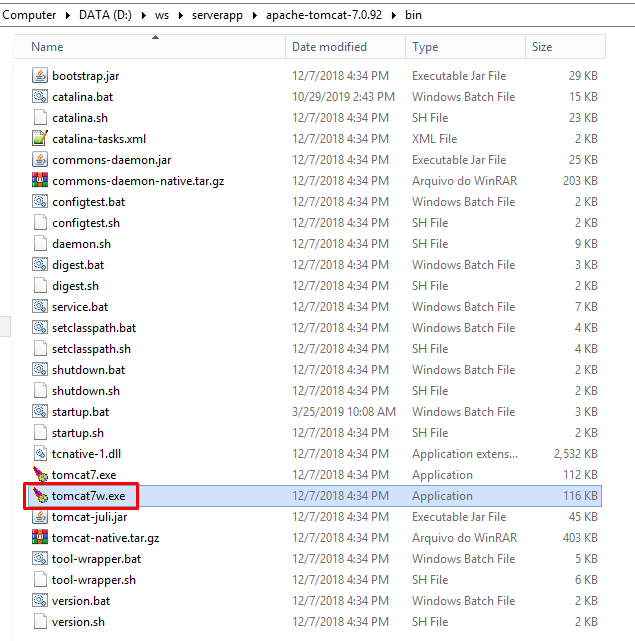Click the catalina.bat gear icon
Viewport: 635px width, 641px height.
click(40, 96)
